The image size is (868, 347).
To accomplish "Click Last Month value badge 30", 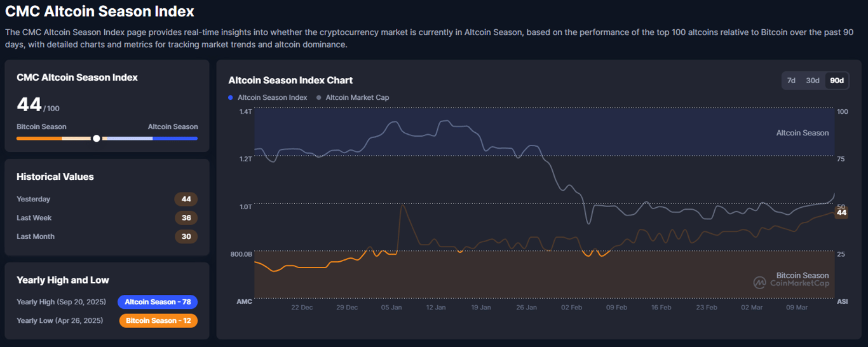I will pyautogui.click(x=186, y=236).
